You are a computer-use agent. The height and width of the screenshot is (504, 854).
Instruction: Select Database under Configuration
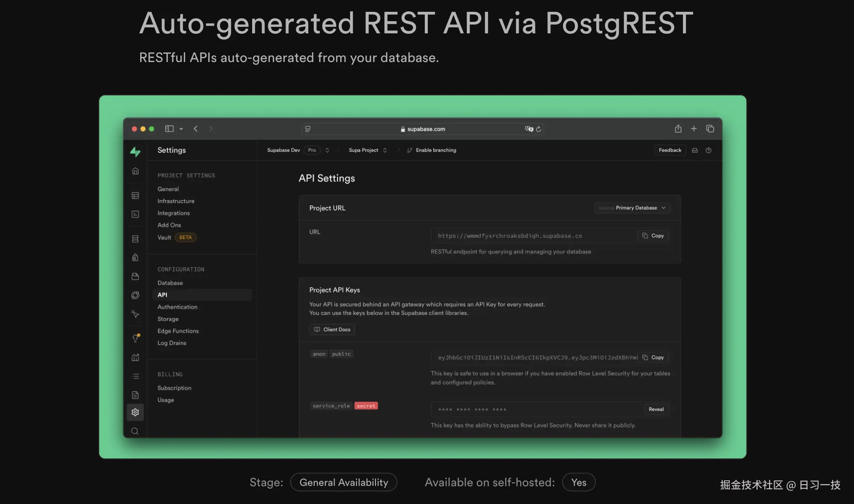click(x=170, y=283)
